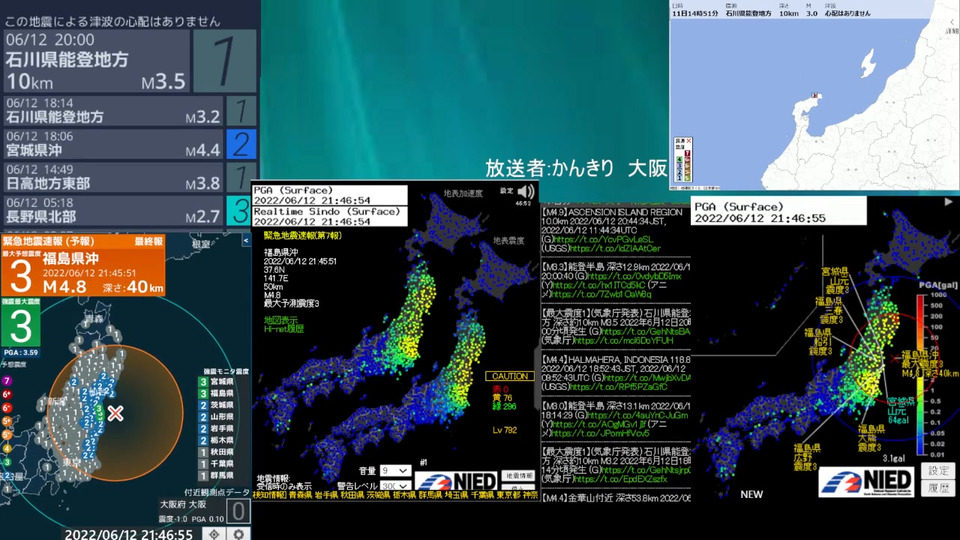Image resolution: width=960 pixels, height=540 pixels.
Task: Click the blue intensity 2 icon for 宮城県沖
Action: pos(241,144)
